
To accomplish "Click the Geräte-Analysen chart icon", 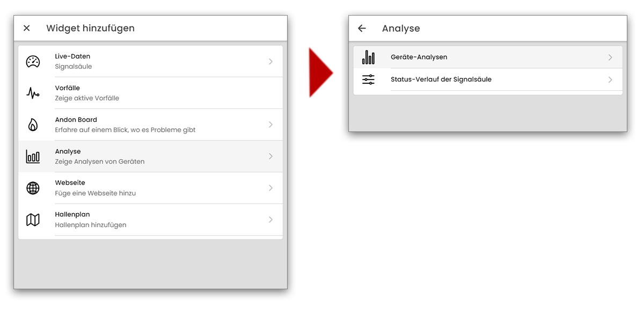I will pos(369,57).
